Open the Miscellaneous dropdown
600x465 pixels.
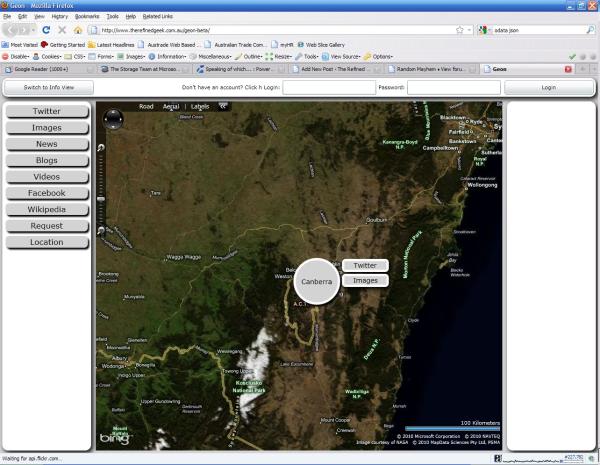click(211, 57)
